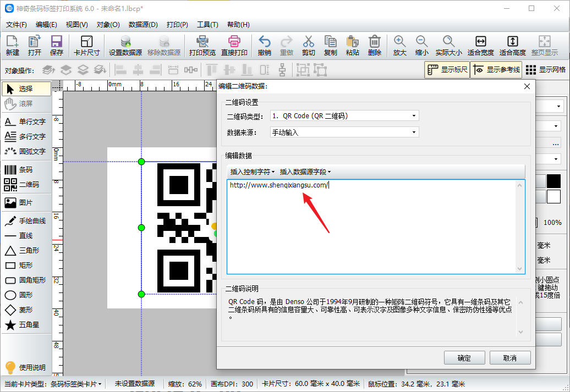Open the 卡片尺寸 card size settings
The height and width of the screenshot is (392, 570).
pos(86,46)
